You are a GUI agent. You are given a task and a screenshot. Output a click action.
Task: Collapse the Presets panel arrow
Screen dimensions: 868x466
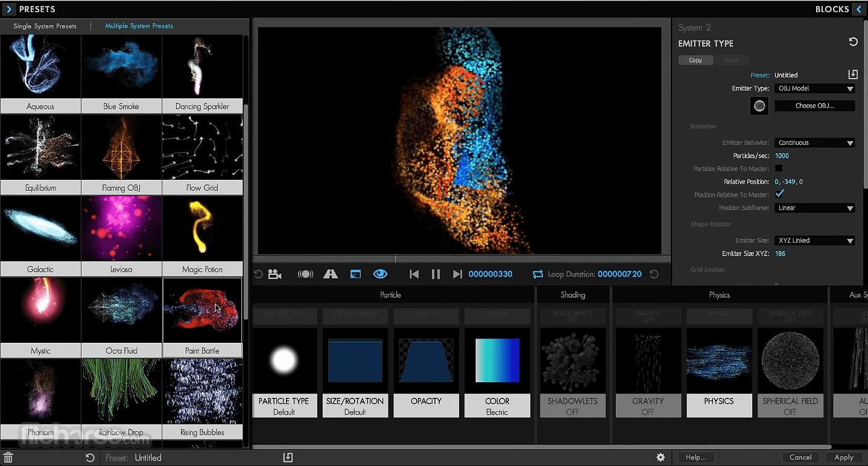8,9
